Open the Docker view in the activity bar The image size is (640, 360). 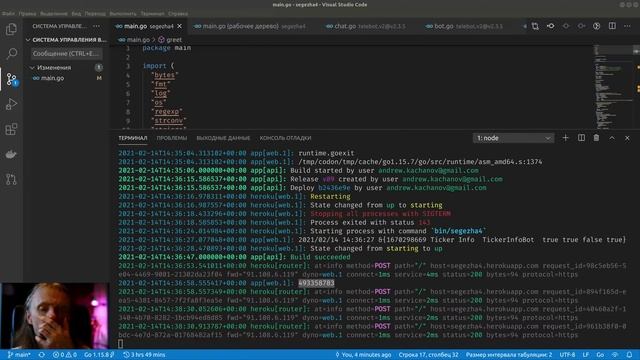[11, 154]
